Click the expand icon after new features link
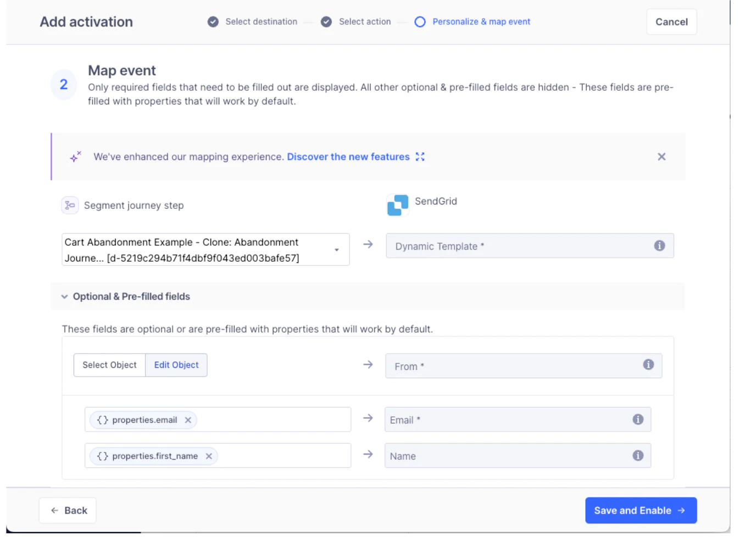 coord(420,157)
